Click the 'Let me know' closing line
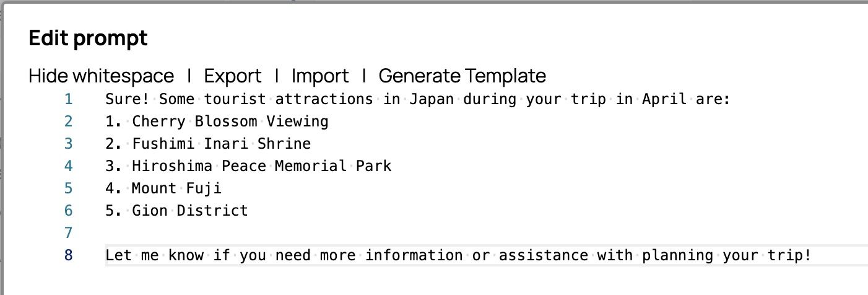 coord(458,255)
